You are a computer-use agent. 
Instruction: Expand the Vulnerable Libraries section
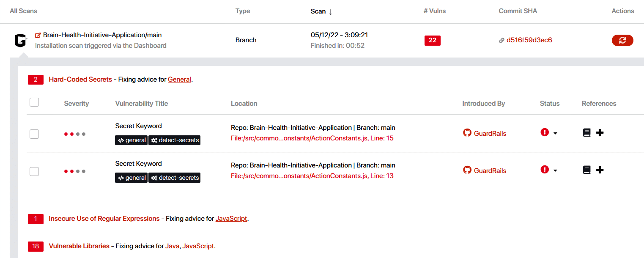point(79,246)
